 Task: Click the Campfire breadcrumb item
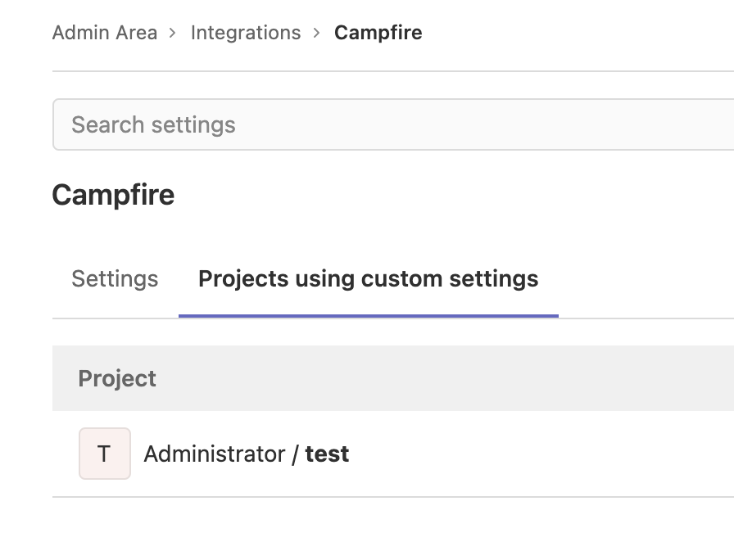[378, 33]
